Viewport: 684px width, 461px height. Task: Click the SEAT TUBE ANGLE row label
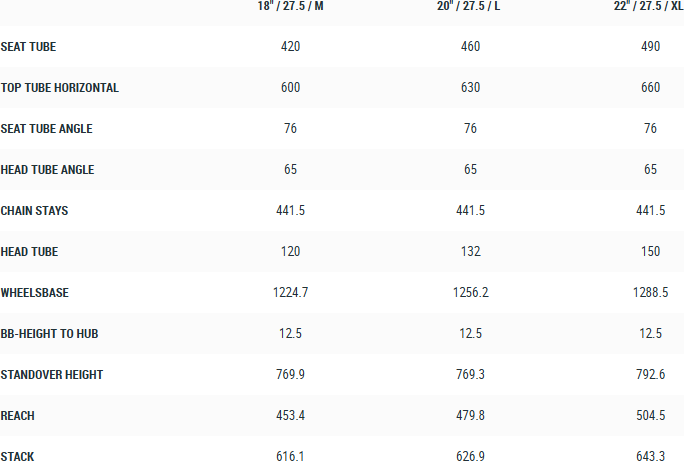[47, 129]
